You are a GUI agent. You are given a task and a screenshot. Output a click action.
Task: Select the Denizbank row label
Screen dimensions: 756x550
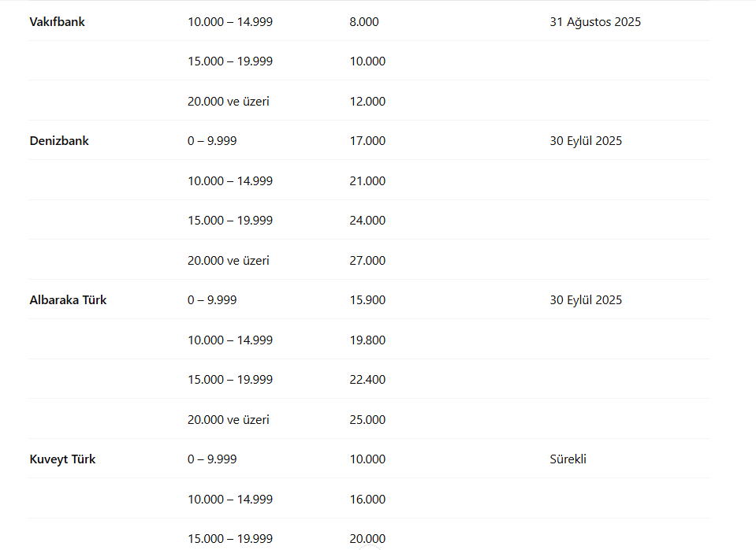[x=59, y=141]
